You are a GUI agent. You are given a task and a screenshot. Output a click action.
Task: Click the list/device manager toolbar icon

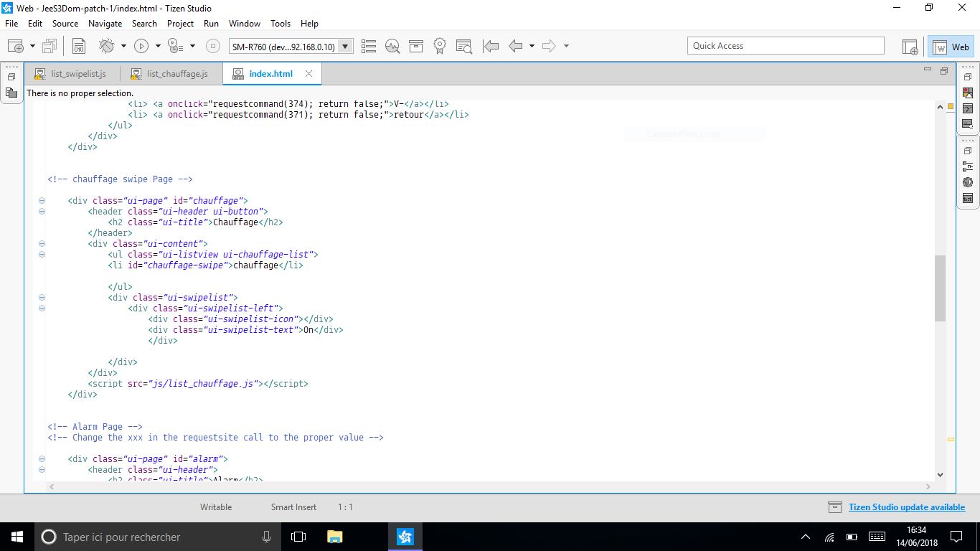point(369,46)
